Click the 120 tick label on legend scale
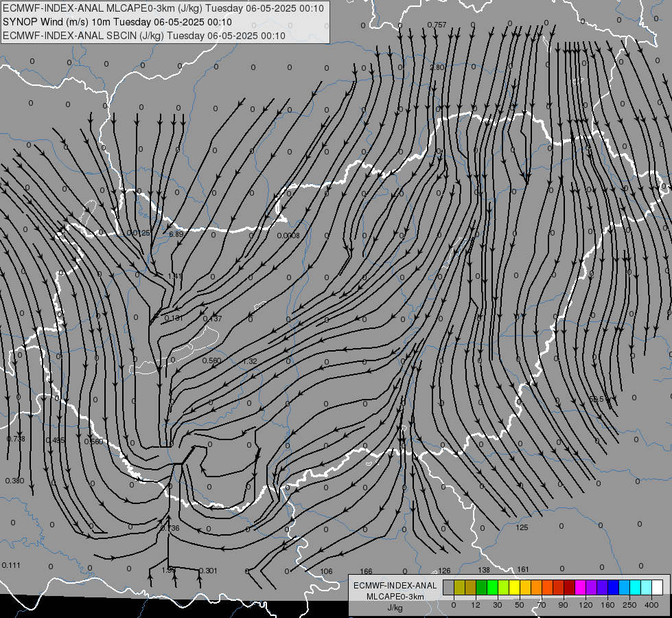 click(x=586, y=605)
